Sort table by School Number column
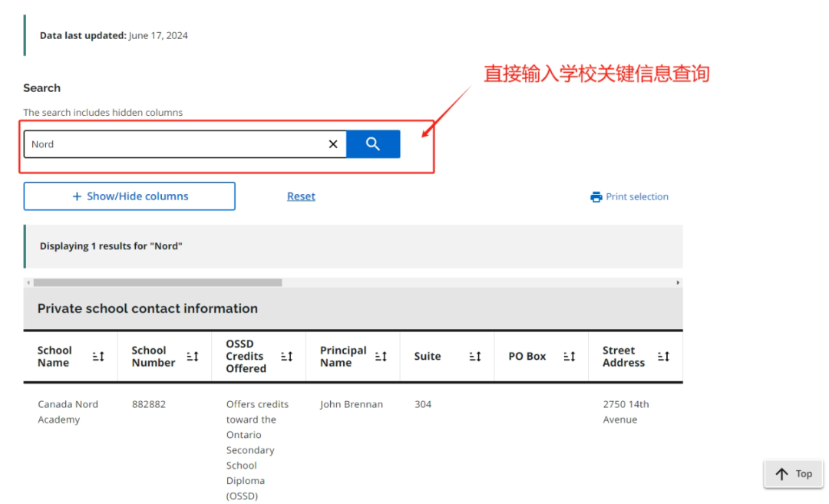 (x=193, y=357)
